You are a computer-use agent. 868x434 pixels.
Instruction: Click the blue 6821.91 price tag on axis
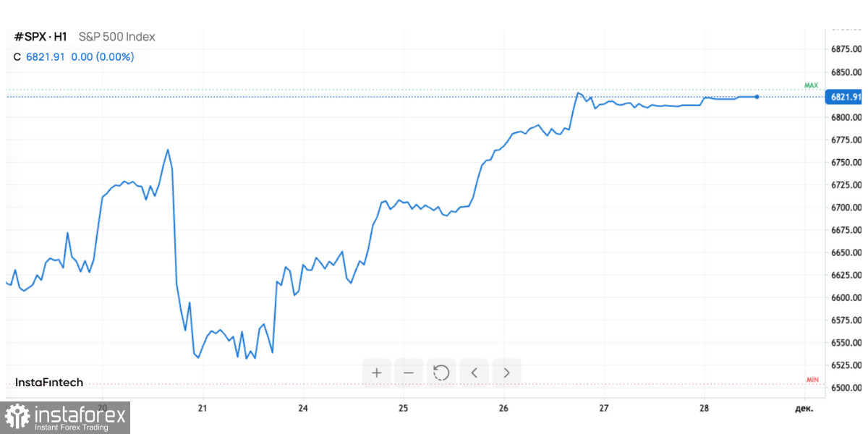843,96
